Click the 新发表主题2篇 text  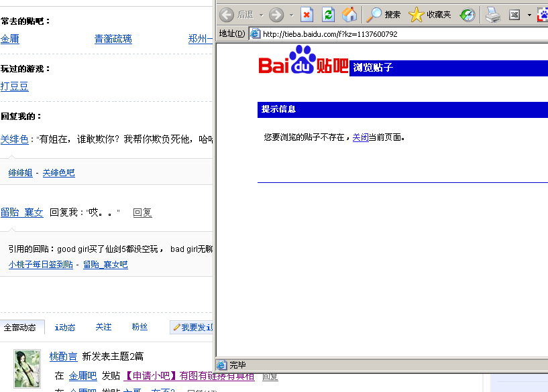(113, 356)
